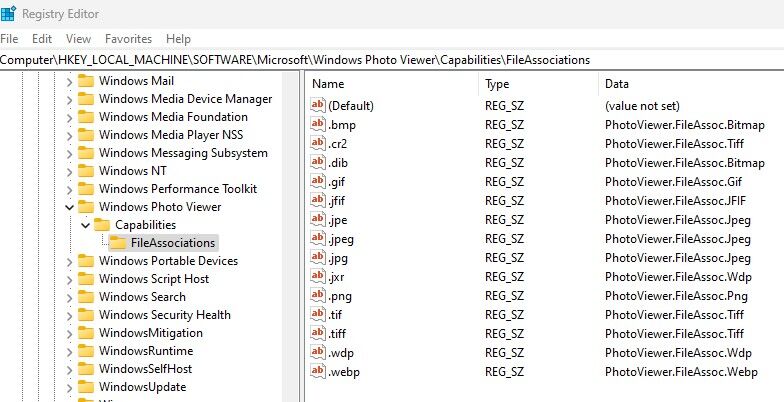This screenshot has width=784, height=402.
Task: Expand the Windows NT key
Action: [x=69, y=172]
